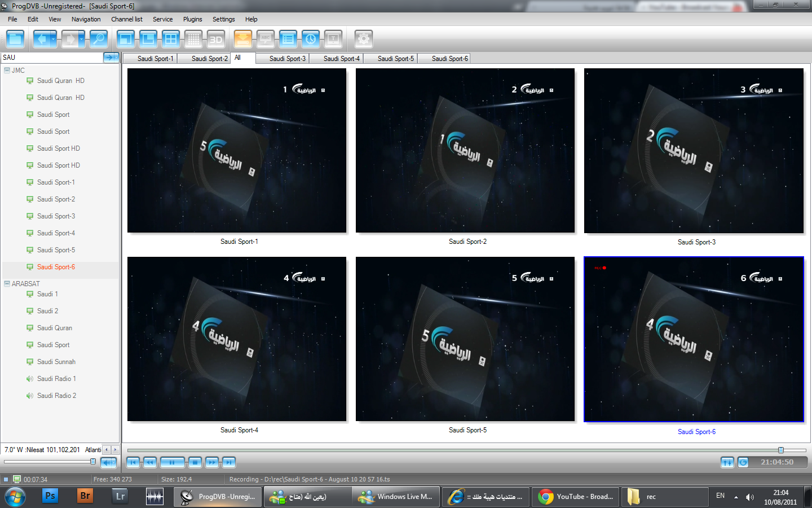Select Saudi Sunnah in the channel list
Image resolution: width=812 pixels, height=508 pixels.
pyautogui.click(x=56, y=362)
